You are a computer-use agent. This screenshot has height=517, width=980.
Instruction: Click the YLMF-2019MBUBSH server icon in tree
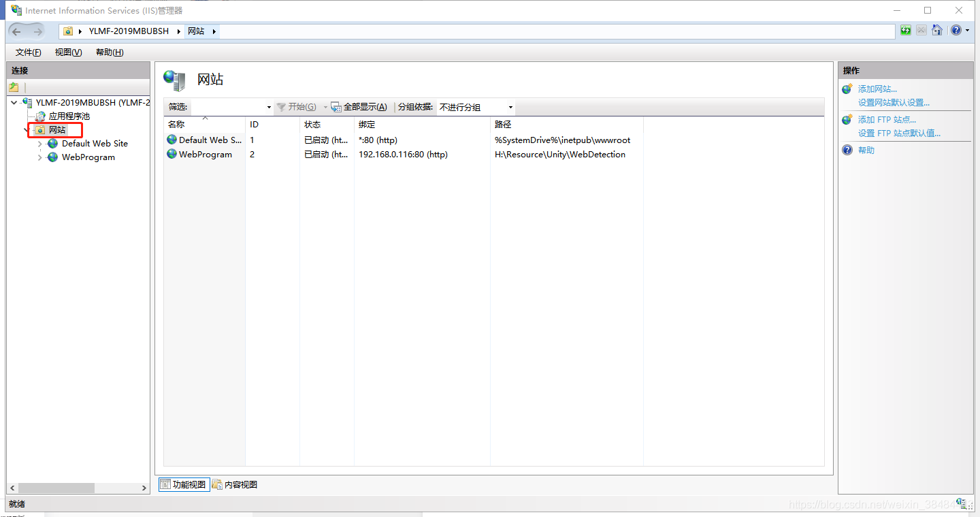click(x=28, y=103)
